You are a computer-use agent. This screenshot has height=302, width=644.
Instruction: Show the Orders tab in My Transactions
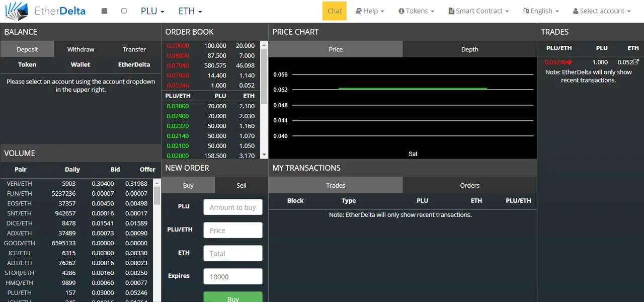pyautogui.click(x=469, y=185)
